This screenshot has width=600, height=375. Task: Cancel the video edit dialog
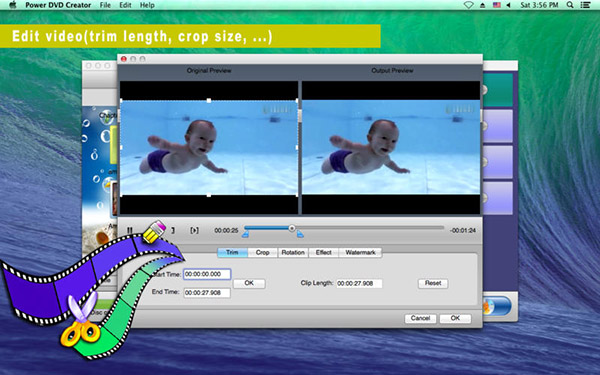tap(421, 318)
